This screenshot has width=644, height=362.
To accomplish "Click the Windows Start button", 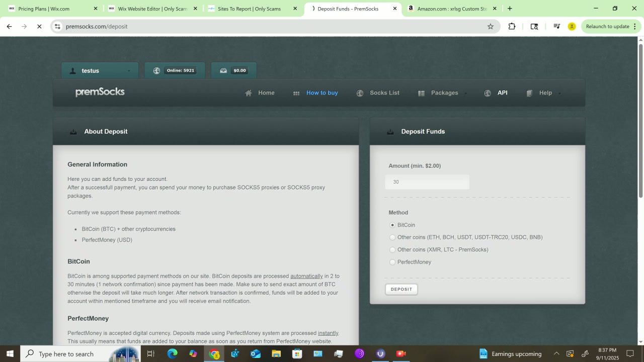I will pyautogui.click(x=10, y=353).
